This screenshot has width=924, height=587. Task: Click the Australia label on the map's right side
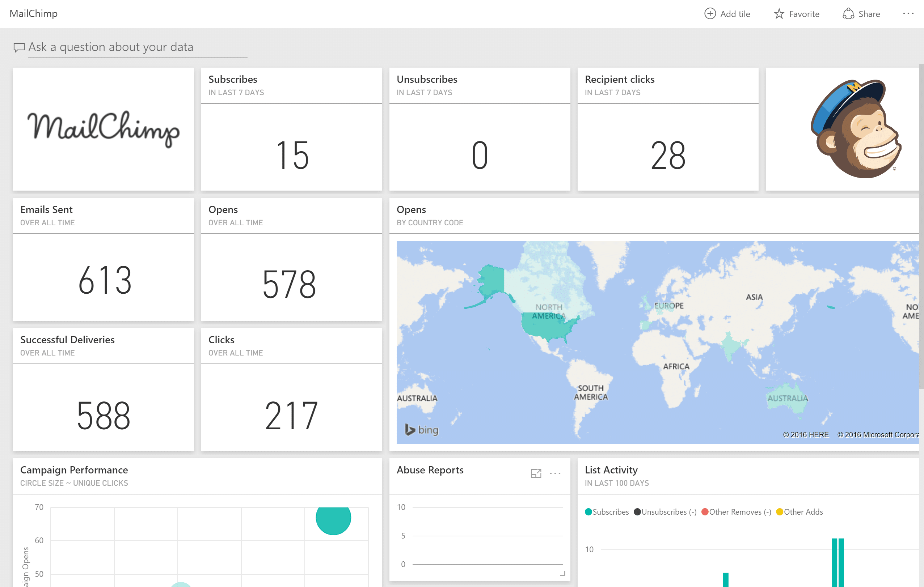(x=788, y=398)
